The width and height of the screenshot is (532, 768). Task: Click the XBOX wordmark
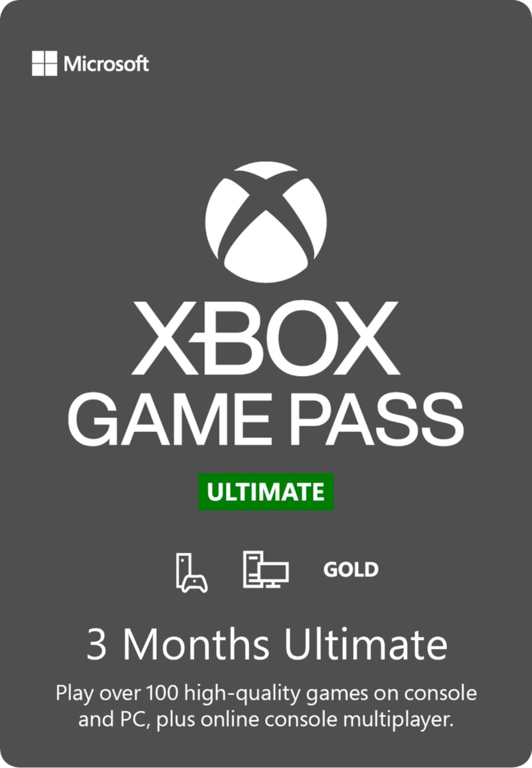coord(265,338)
